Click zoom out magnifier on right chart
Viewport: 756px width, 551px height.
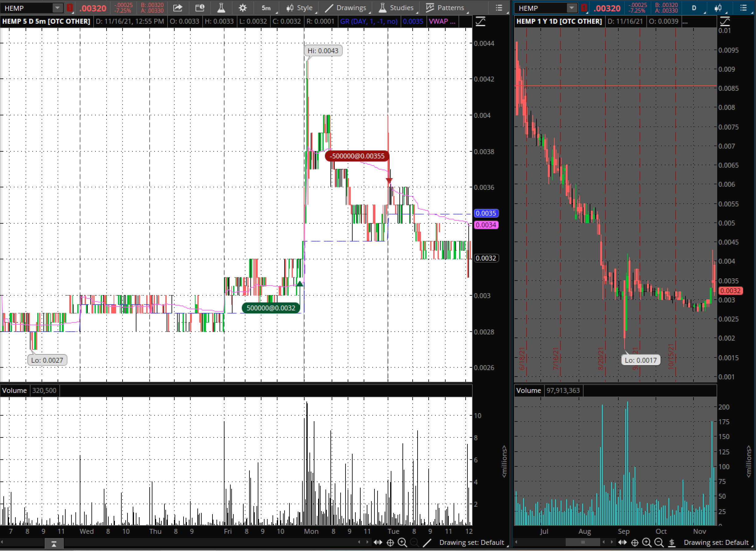[659, 543]
